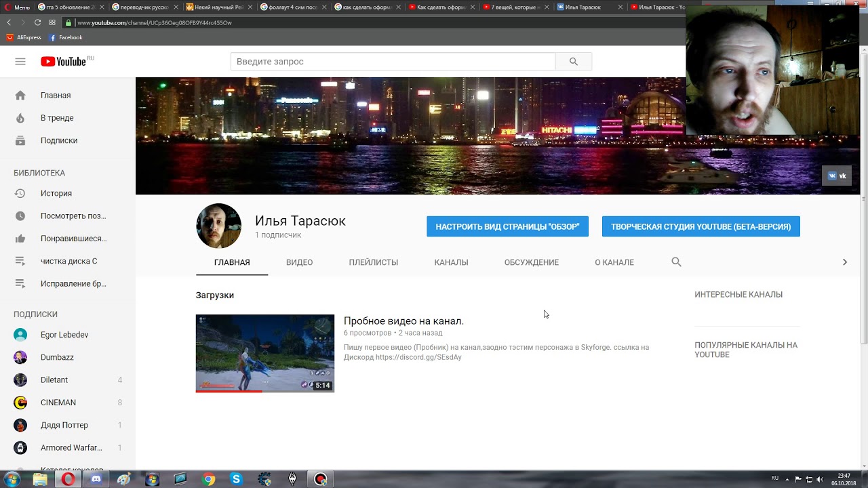Screen dimensions: 868x488
Task: Switch to the Плейлисты tab
Action: coord(374,262)
